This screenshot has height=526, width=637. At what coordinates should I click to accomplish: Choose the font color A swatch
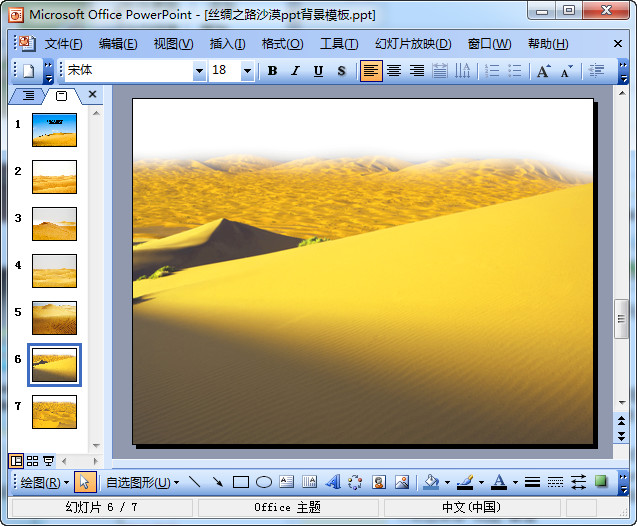499,482
